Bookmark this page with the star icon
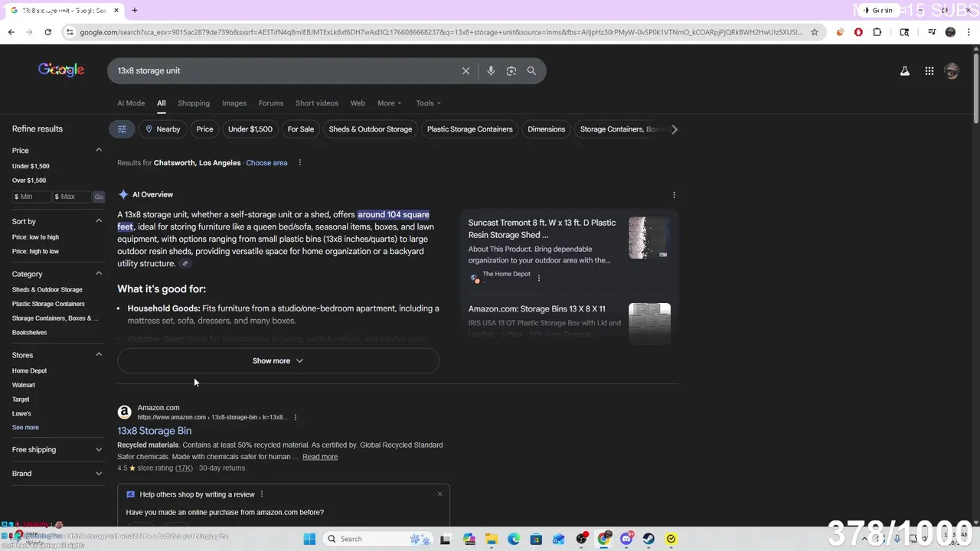Viewport: 980px width, 551px height. pos(815,32)
